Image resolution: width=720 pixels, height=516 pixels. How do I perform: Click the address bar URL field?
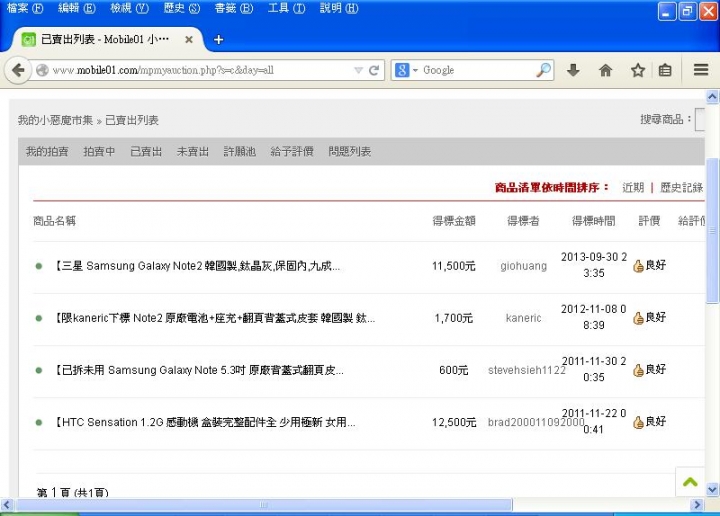201,70
